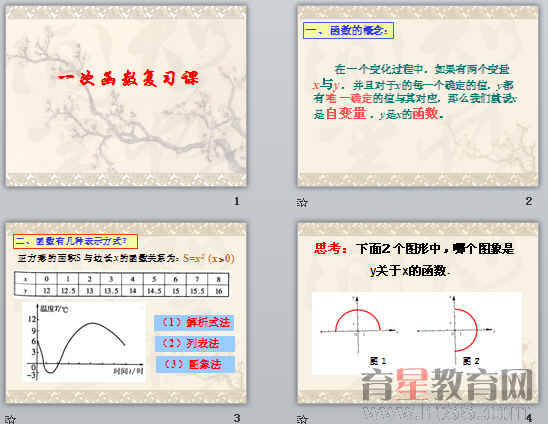The height and width of the screenshot is (424, 548).
Task: Click animation star icon under slide 2
Action: click(302, 202)
